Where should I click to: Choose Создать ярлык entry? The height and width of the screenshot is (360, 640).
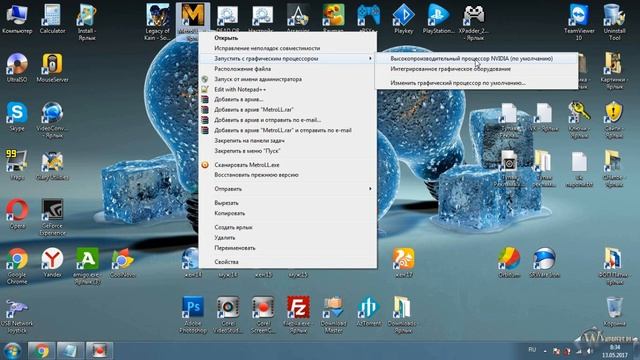coord(287,227)
